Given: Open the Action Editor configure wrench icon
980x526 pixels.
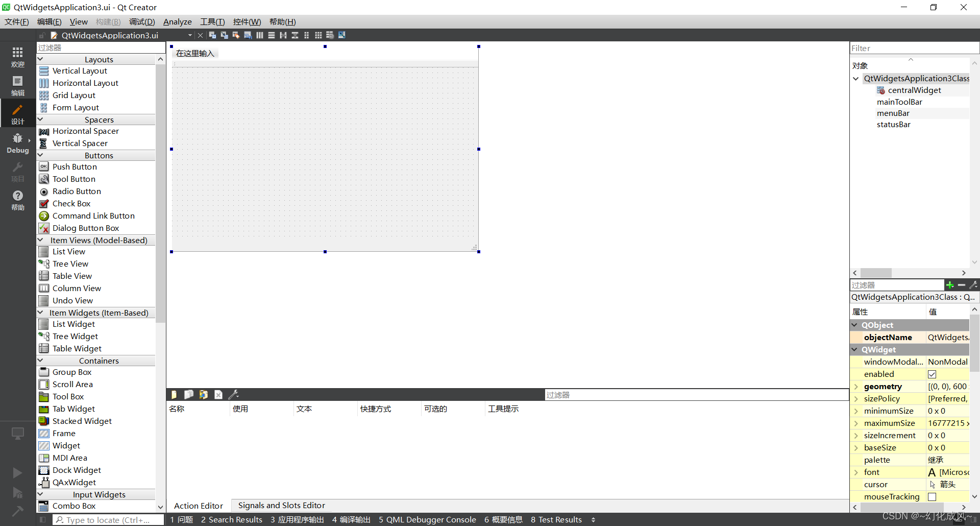Looking at the screenshot, I should (234, 394).
